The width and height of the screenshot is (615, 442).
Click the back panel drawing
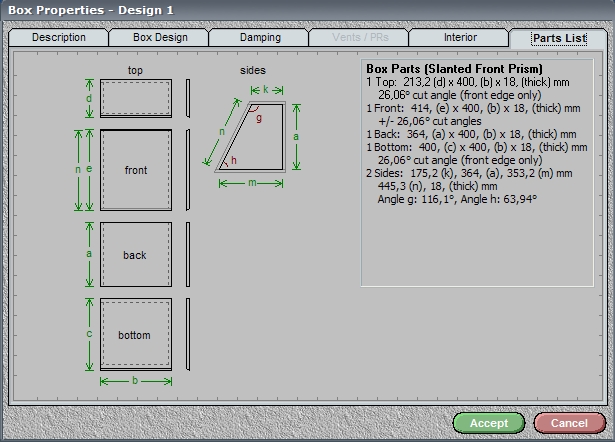click(x=135, y=255)
